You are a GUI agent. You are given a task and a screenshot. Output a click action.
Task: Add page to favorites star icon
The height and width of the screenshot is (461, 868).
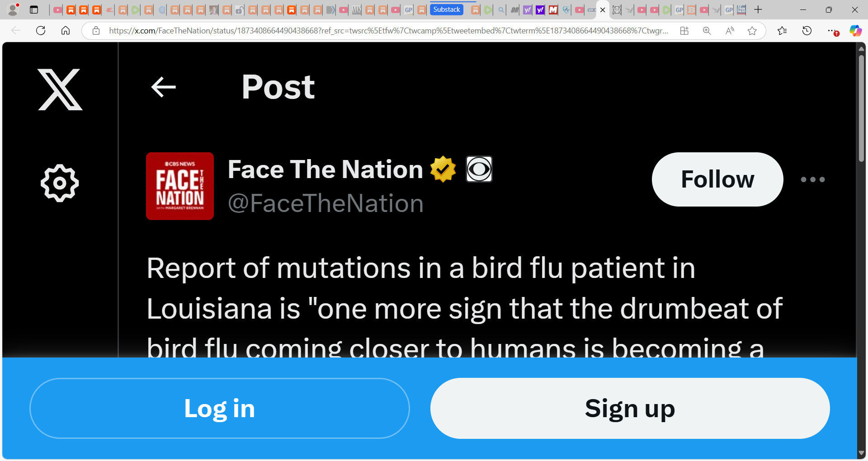click(x=752, y=31)
